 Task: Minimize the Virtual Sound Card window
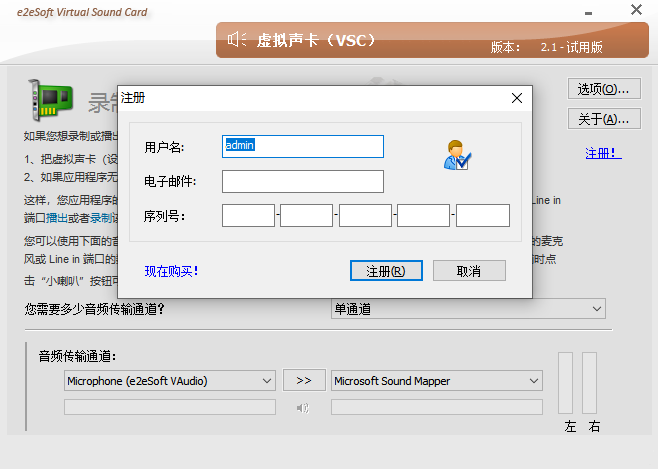(x=588, y=13)
